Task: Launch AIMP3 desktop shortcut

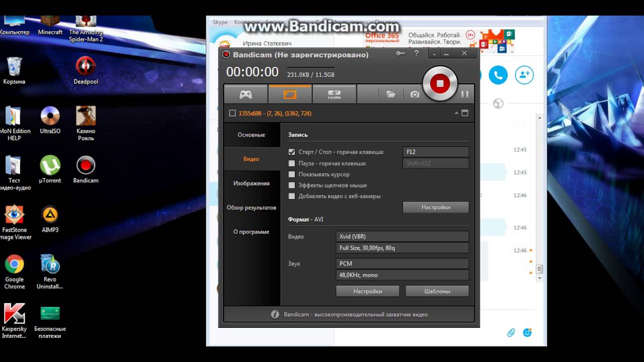Action: tap(50, 219)
